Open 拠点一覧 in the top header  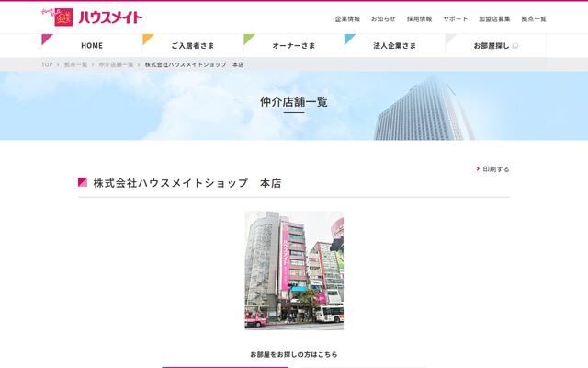pyautogui.click(x=534, y=18)
